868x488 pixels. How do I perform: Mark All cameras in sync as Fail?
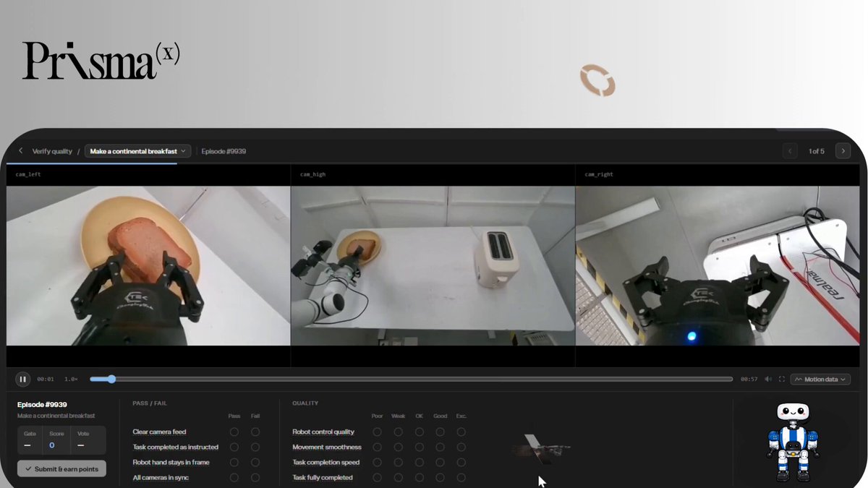(255, 477)
